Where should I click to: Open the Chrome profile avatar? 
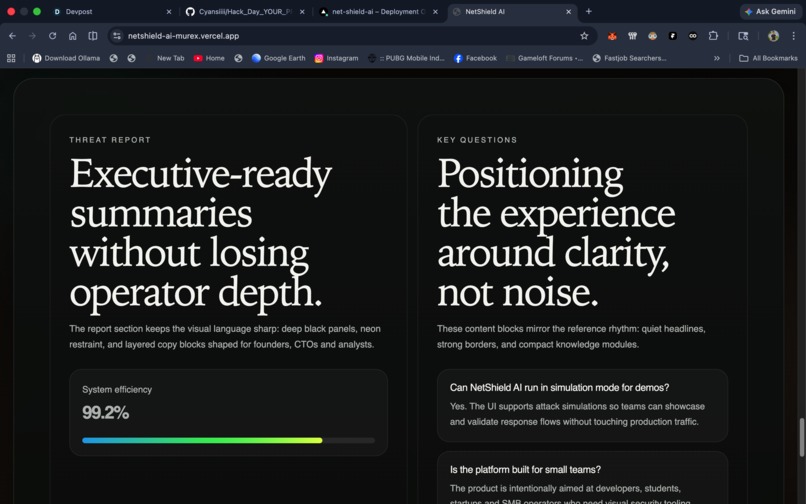[773, 36]
